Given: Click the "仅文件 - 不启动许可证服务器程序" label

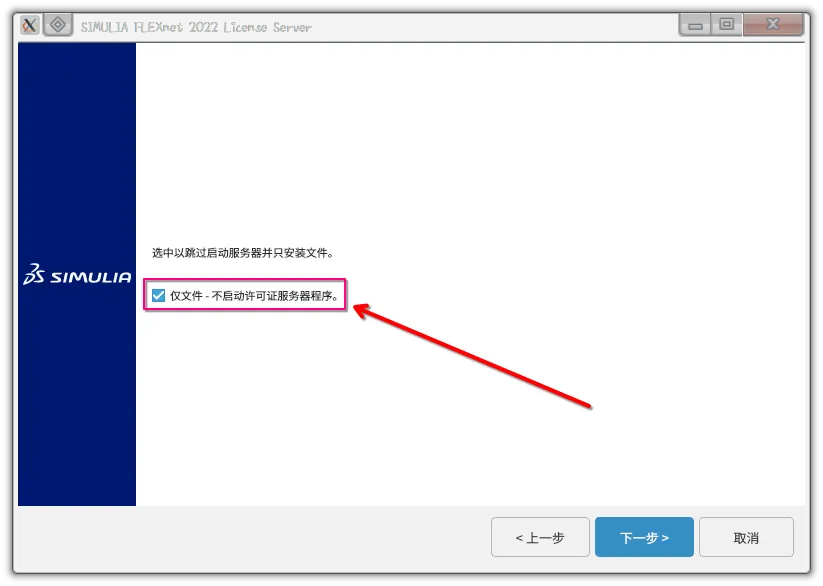Looking at the screenshot, I should pyautogui.click(x=254, y=296).
